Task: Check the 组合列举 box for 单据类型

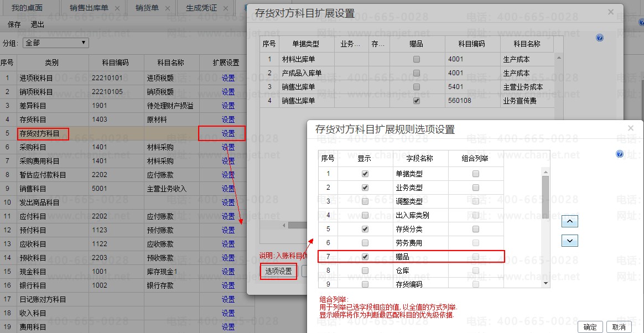Action: tap(476, 174)
